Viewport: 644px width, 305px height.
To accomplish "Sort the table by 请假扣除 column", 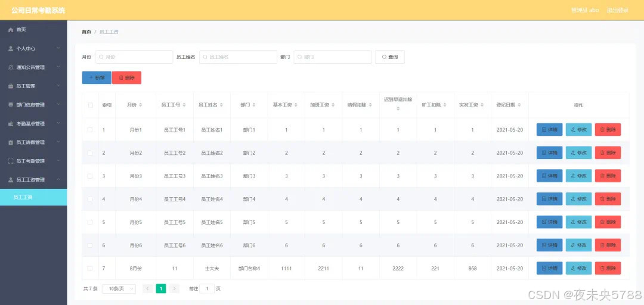I will tap(370, 105).
